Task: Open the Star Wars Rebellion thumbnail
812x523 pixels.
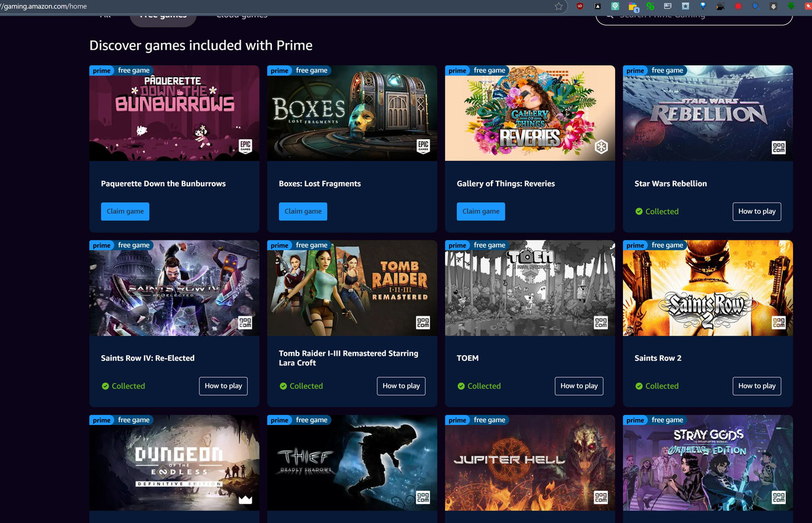Action: (x=708, y=113)
